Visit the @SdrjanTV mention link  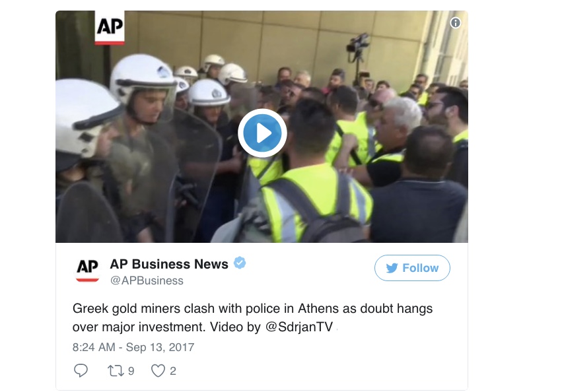pyautogui.click(x=299, y=327)
